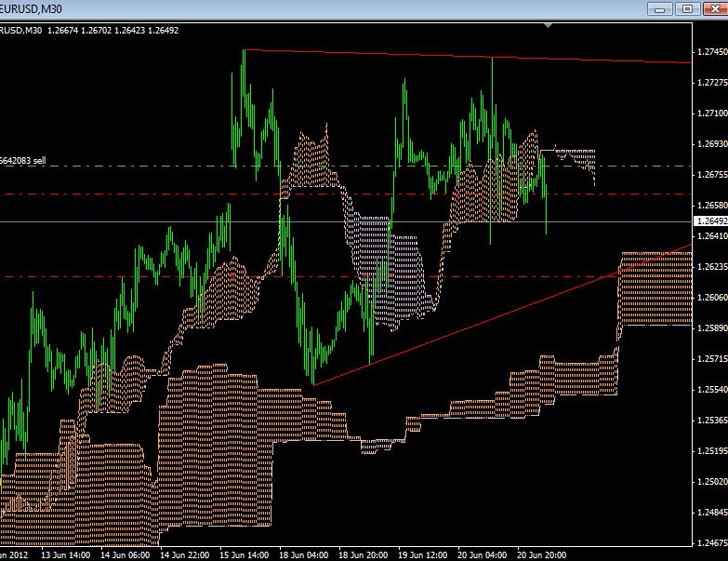The image size is (728, 561).
Task: Click the 1.25365 price scale label
Action: [x=712, y=421]
